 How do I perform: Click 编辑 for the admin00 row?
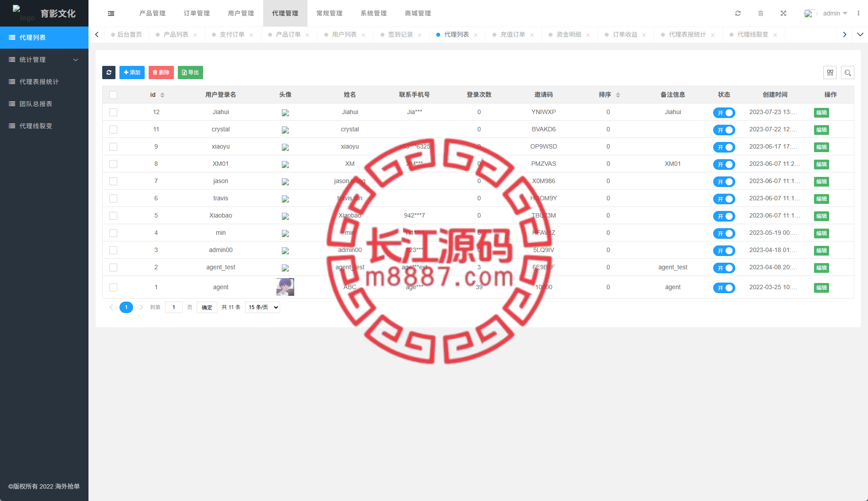coord(822,251)
